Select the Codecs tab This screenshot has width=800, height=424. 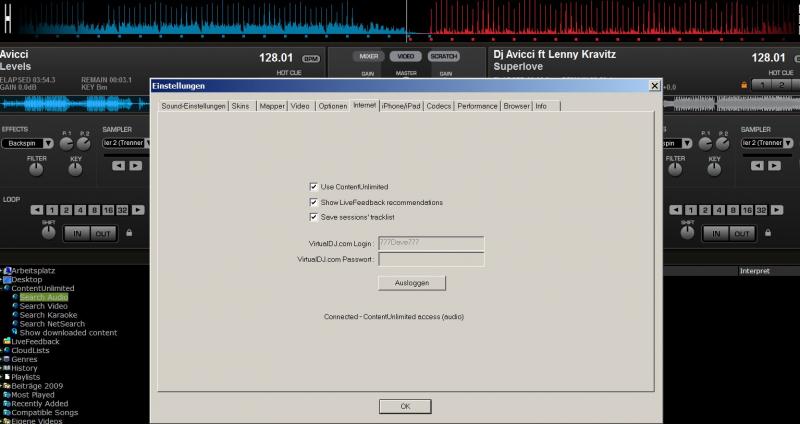[x=439, y=106]
